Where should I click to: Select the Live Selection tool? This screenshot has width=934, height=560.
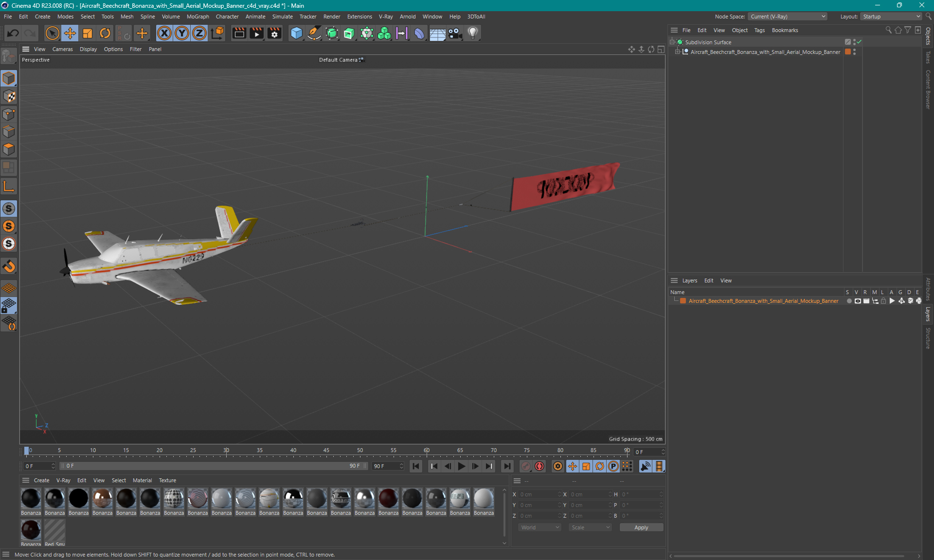pos(52,33)
